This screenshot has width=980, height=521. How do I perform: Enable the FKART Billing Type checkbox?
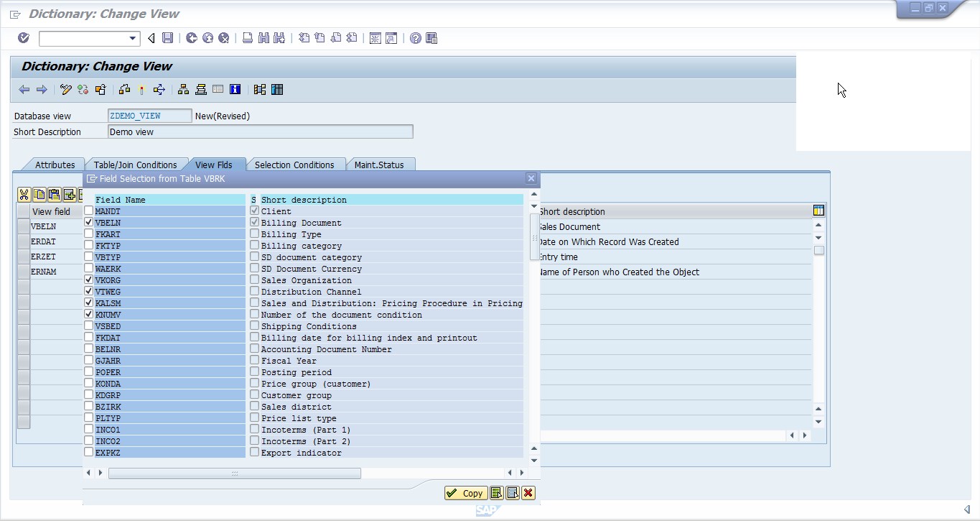[88, 234]
